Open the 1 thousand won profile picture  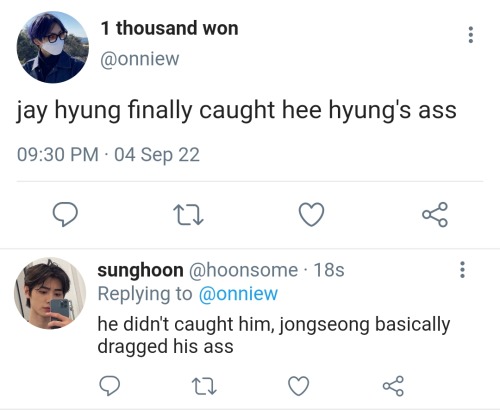click(53, 47)
